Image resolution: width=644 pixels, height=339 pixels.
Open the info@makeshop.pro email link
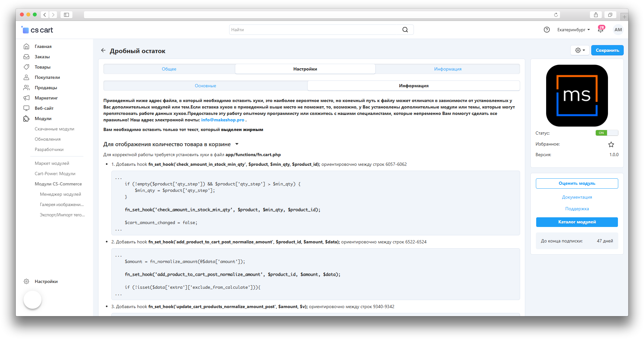pyautogui.click(x=222, y=120)
